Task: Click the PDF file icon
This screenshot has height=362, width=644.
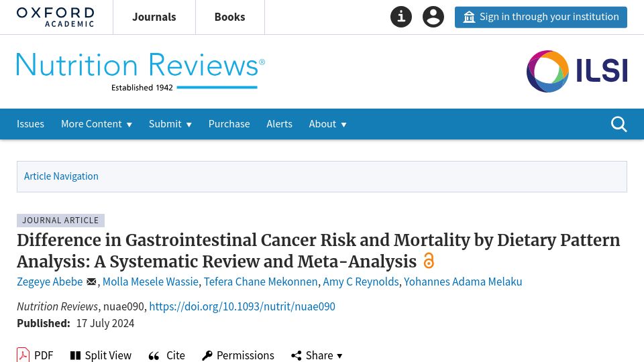Action: (x=23, y=355)
